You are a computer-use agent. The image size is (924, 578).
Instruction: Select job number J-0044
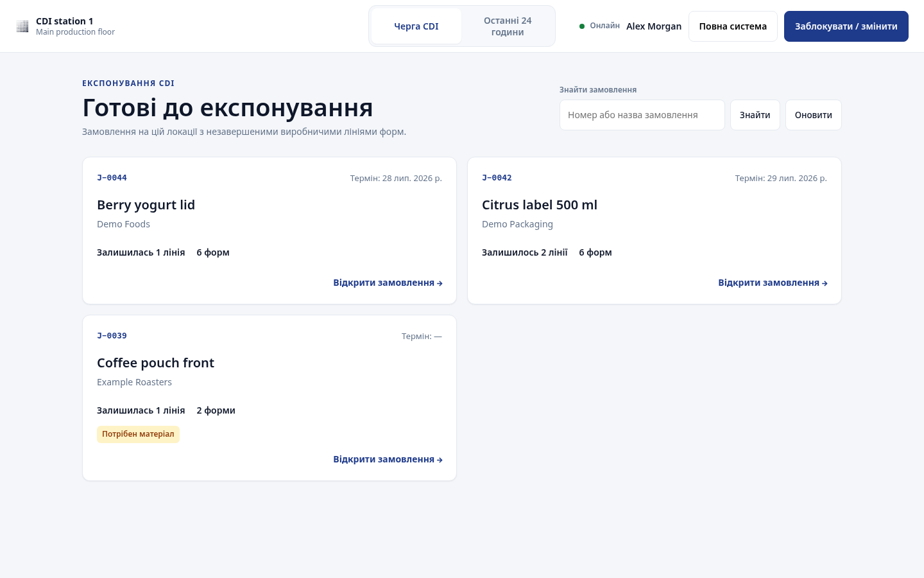(112, 178)
